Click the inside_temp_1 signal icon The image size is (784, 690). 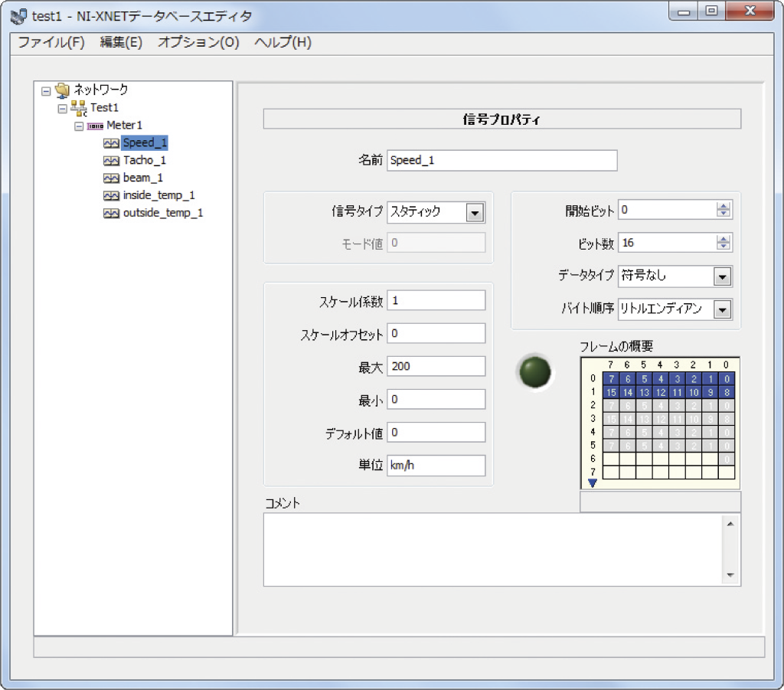coord(112,196)
